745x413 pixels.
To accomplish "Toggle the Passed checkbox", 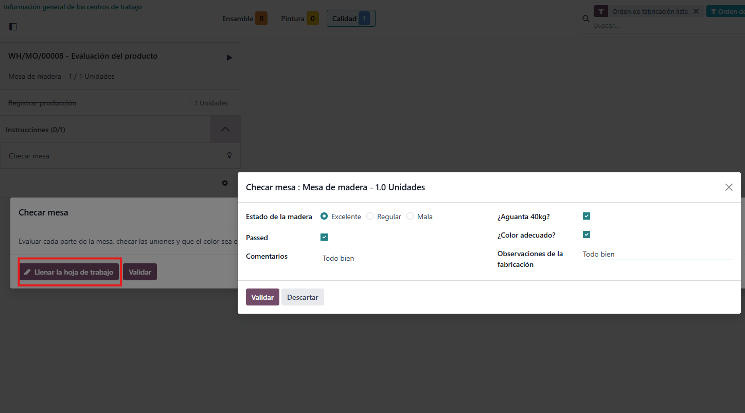I will pyautogui.click(x=324, y=237).
